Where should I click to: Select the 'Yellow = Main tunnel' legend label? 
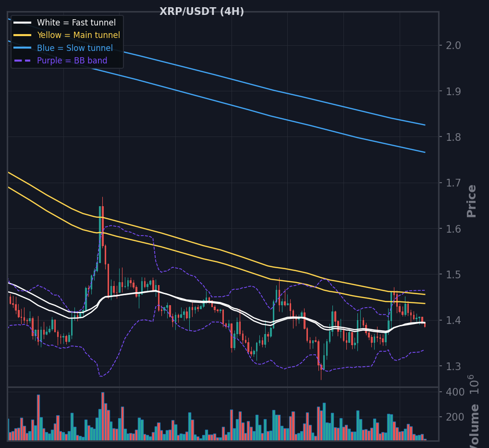click(79, 35)
